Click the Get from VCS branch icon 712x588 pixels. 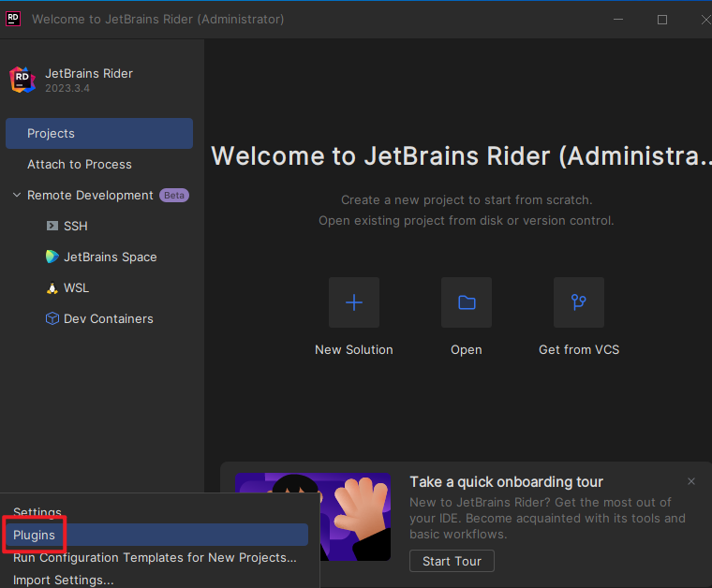pyautogui.click(x=579, y=302)
